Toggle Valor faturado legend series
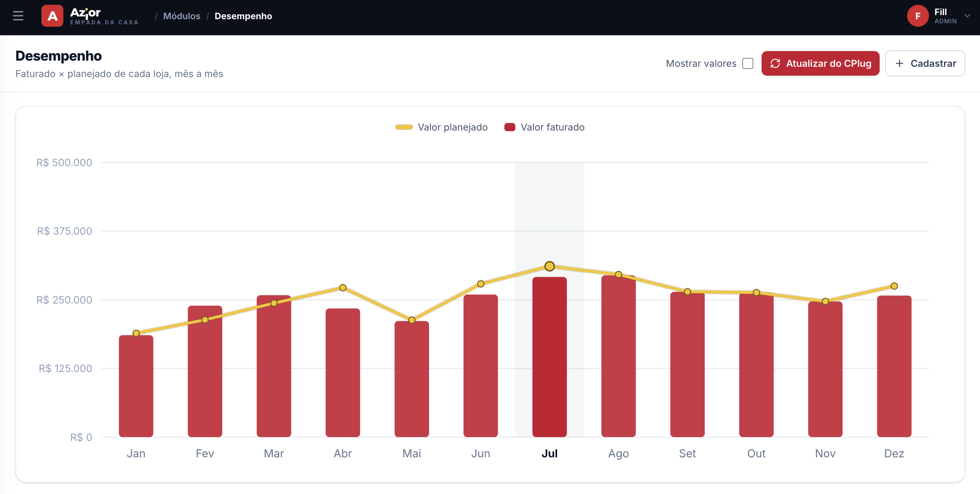 coord(544,127)
